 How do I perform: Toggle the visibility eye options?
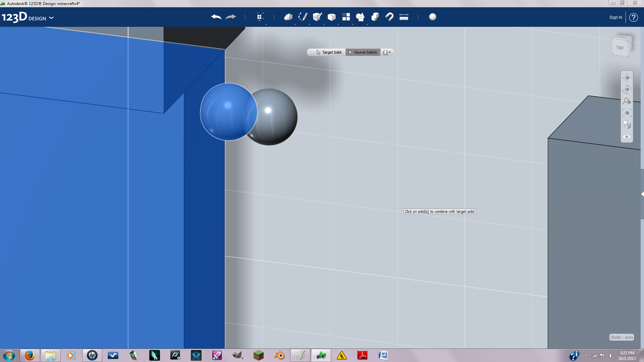pyautogui.click(x=627, y=137)
